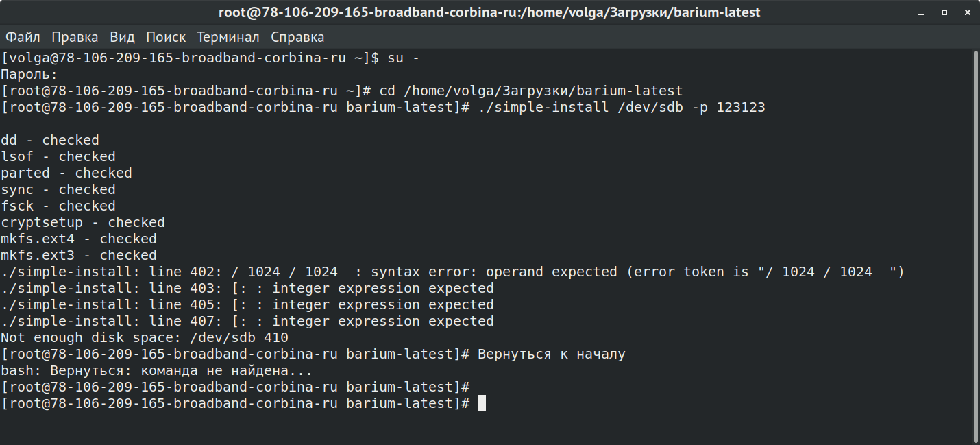This screenshot has height=445, width=980.
Task: Click the 'su -' command on first line
Action: point(404,58)
